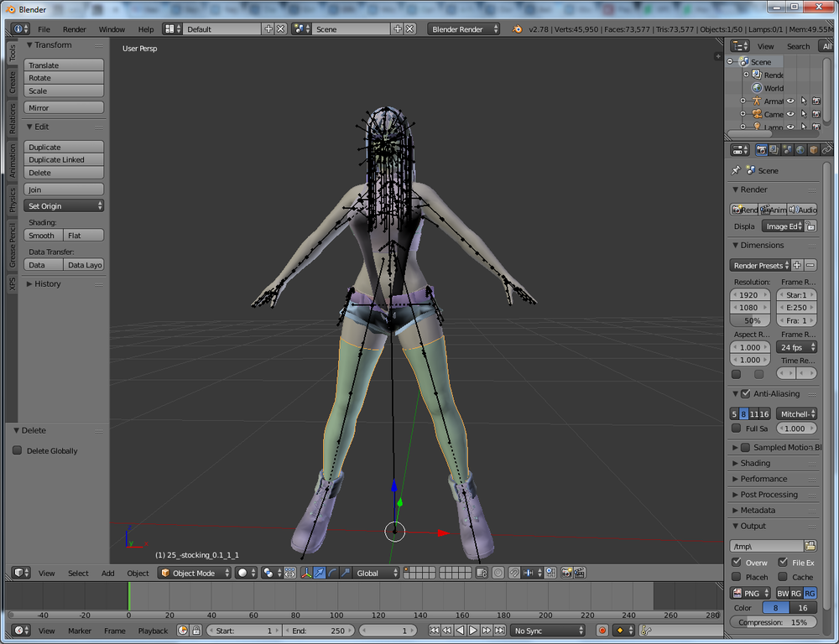This screenshot has width=839, height=644.
Task: Click the Mirror button
Action: tap(64, 107)
